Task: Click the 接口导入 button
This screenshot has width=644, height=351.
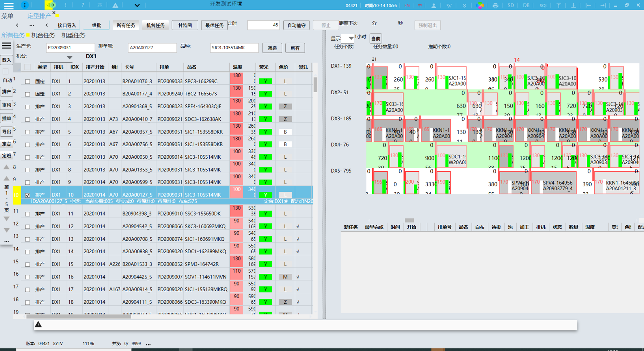Action: 67,25
